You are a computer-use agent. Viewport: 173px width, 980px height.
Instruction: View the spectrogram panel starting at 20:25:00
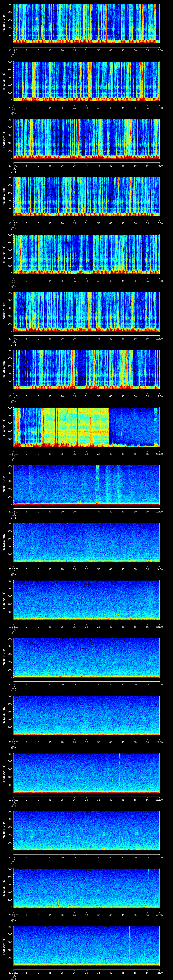point(87,657)
